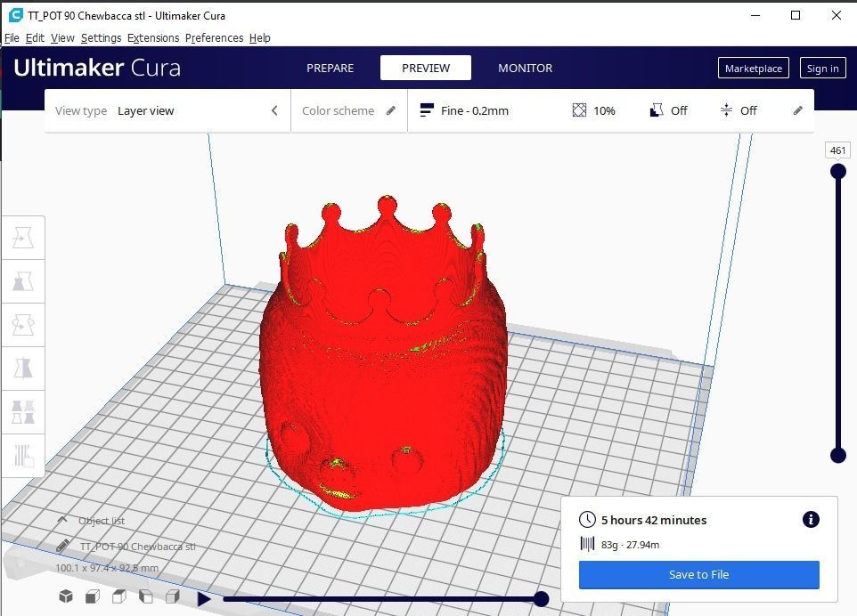Click pencil icon beside TT_POT 90 Chewbacca

pyautogui.click(x=62, y=546)
